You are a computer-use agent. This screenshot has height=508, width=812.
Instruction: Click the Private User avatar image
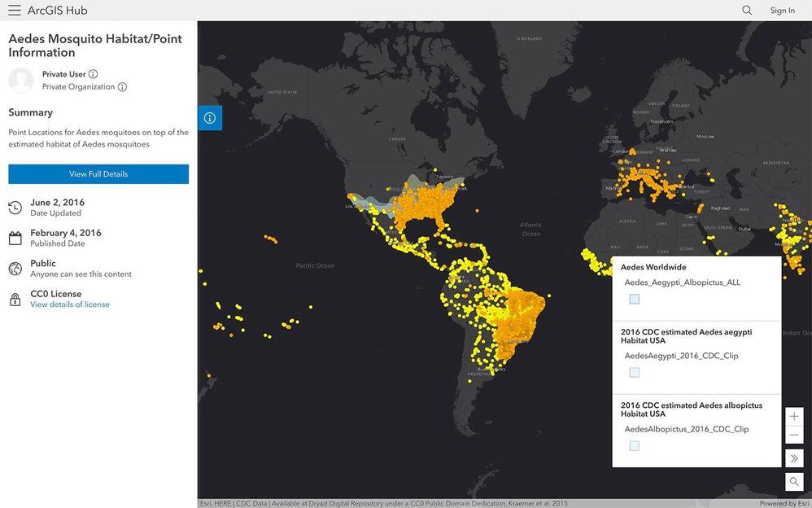pyautogui.click(x=22, y=80)
